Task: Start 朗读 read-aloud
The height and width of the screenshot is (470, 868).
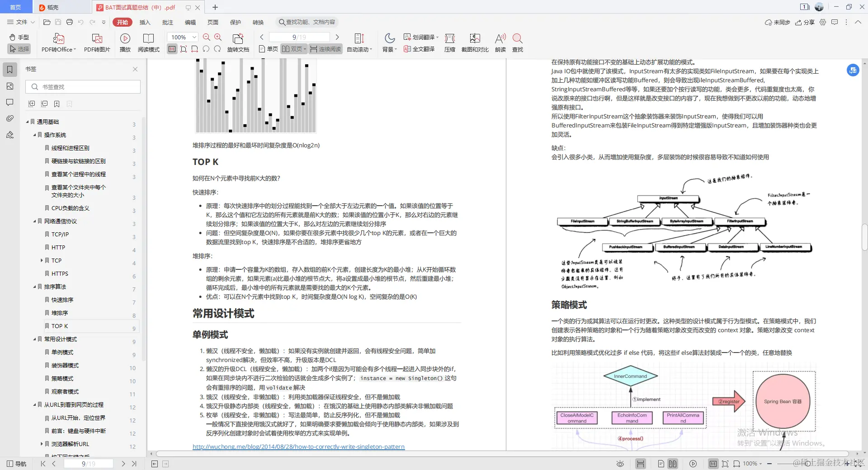Action: 500,43
